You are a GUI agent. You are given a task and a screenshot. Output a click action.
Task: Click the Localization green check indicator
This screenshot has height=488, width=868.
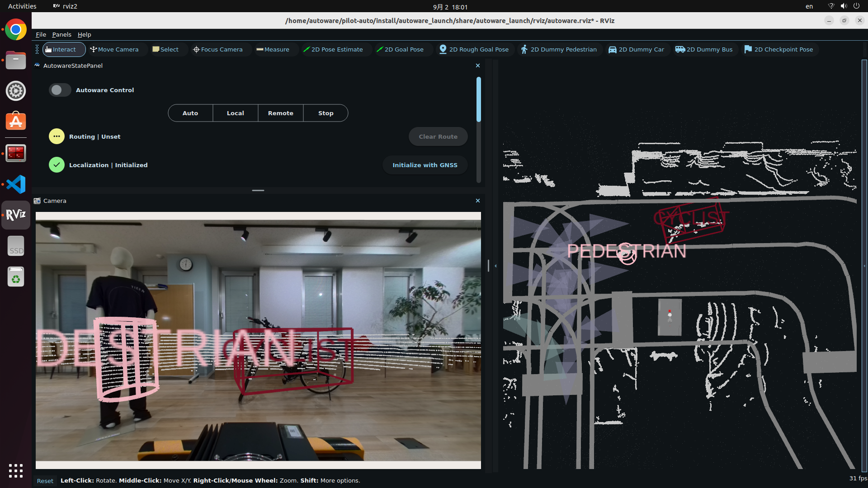[57, 165]
